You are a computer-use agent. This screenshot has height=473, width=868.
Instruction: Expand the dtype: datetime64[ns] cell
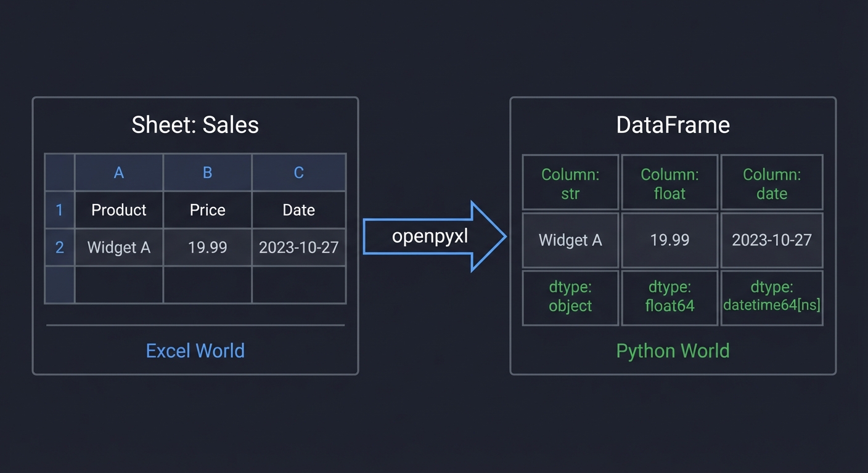tap(771, 297)
